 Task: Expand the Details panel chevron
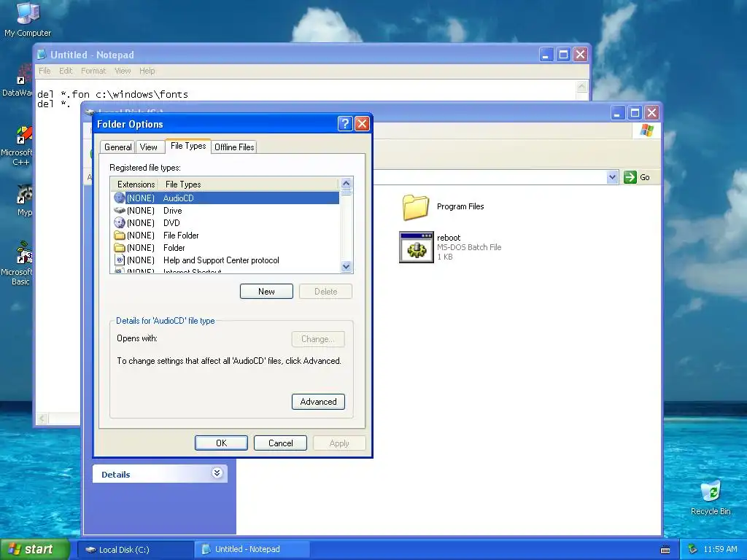click(x=217, y=472)
